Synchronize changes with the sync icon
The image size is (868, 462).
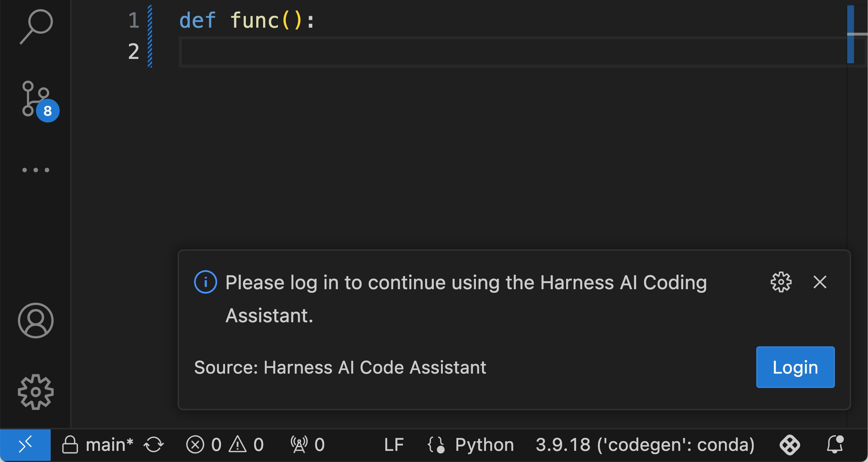154,445
